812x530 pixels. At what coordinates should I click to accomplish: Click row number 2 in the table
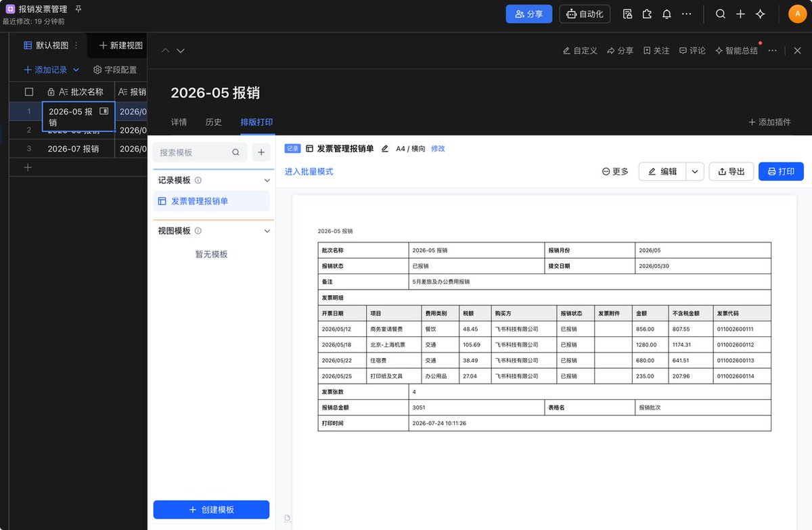point(29,130)
